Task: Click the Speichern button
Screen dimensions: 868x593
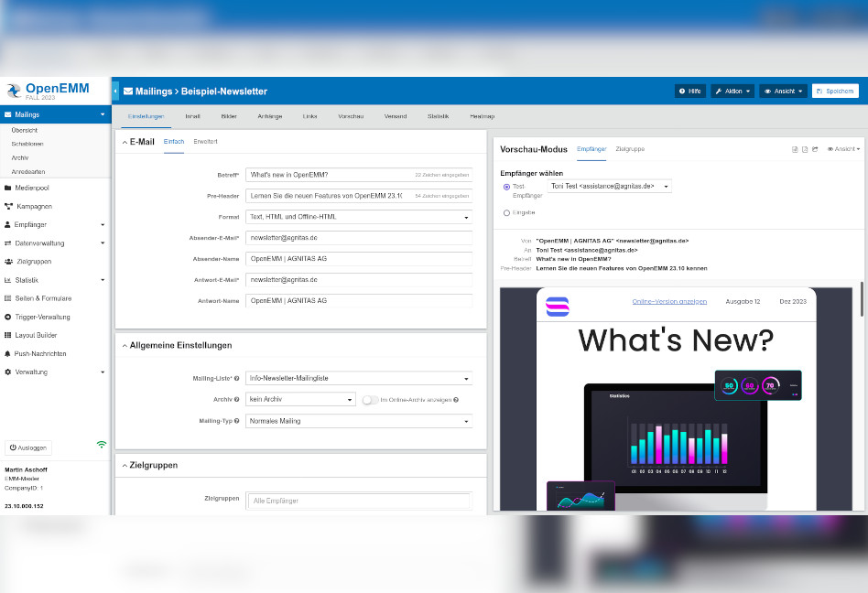Action: pyautogui.click(x=835, y=92)
